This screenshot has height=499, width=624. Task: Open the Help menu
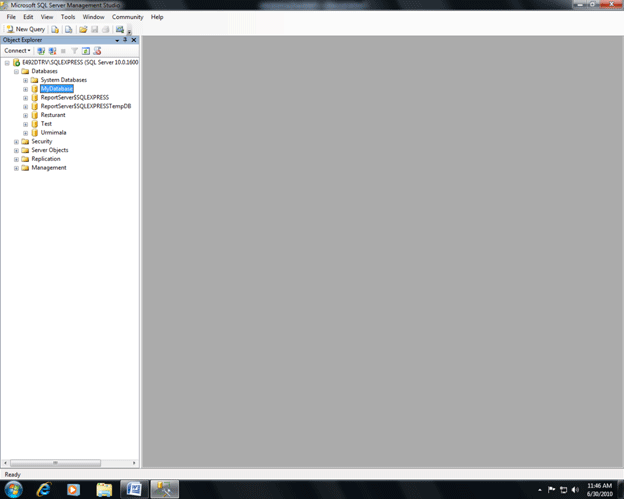pyautogui.click(x=157, y=17)
